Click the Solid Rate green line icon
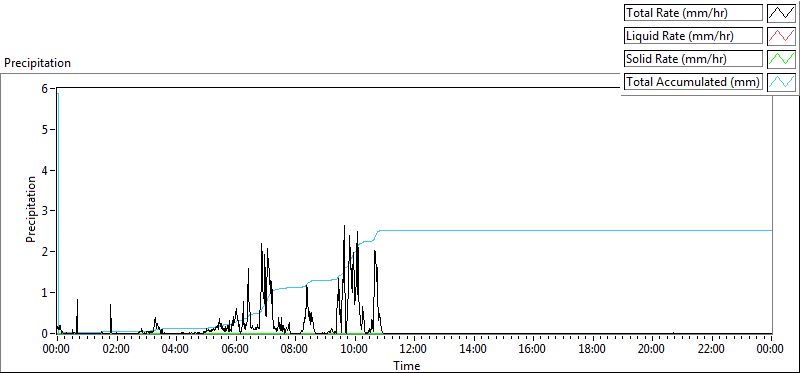This screenshot has height=373, width=800. coord(781,59)
